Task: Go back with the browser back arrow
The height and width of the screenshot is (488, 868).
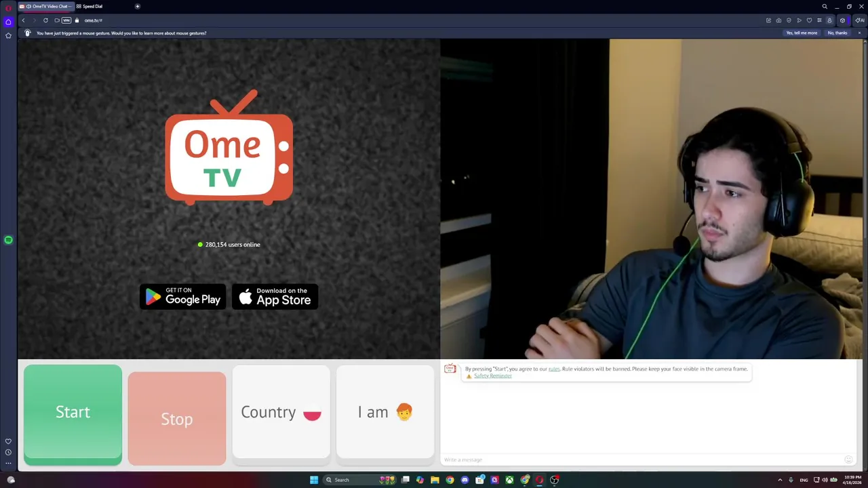Action: tap(23, 20)
